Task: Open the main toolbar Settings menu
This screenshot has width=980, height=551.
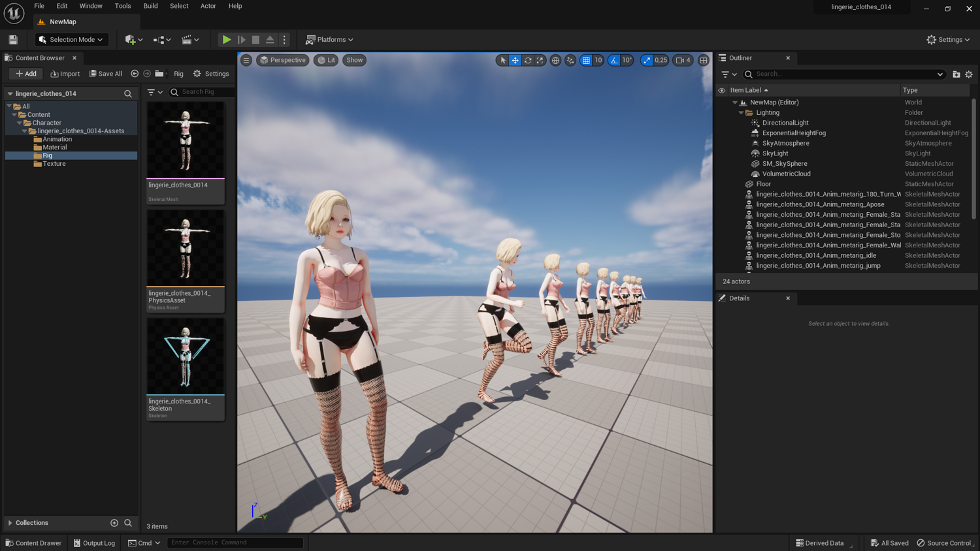Action: (x=948, y=40)
